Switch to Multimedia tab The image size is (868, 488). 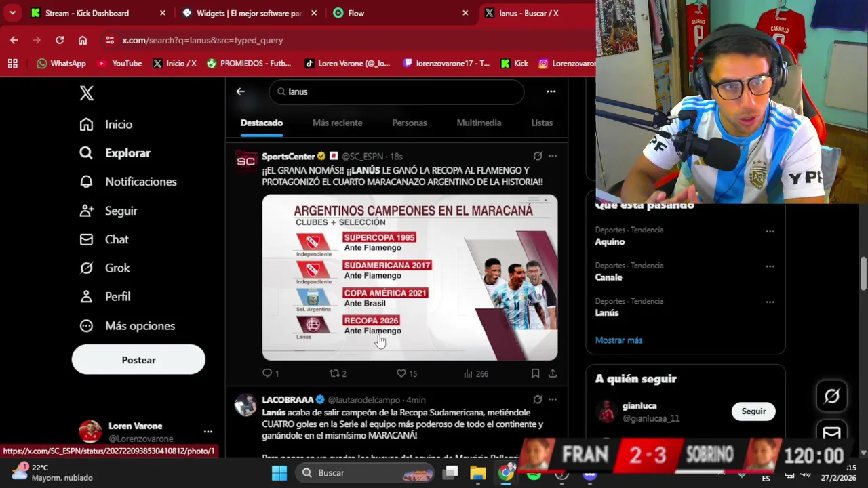479,123
